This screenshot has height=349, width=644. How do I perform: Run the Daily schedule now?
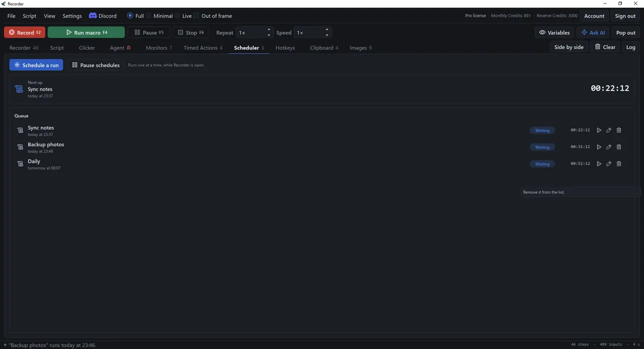tap(599, 164)
